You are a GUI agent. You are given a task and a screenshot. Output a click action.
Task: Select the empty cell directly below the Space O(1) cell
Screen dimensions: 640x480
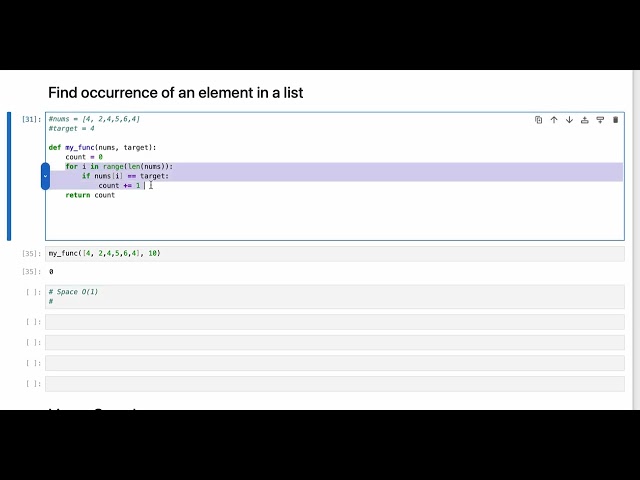335,322
